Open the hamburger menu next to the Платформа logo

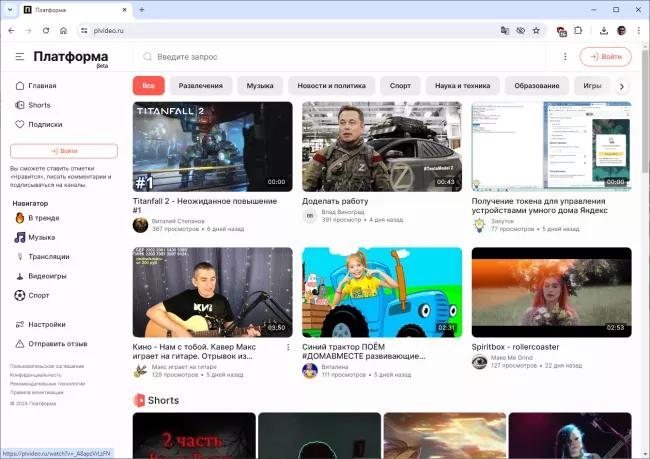pyautogui.click(x=20, y=57)
